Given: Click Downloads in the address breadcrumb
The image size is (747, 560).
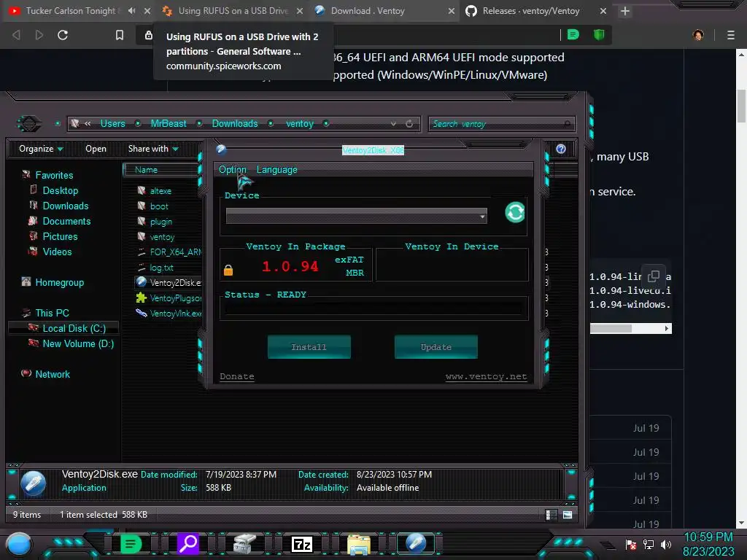Looking at the screenshot, I should pyautogui.click(x=234, y=123).
